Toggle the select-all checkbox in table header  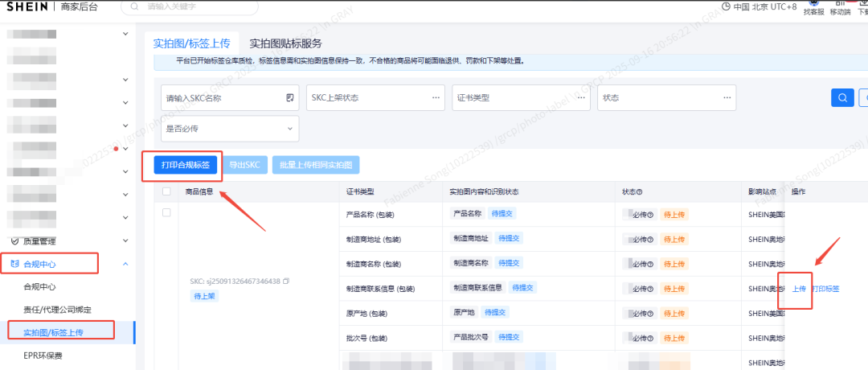tap(166, 191)
